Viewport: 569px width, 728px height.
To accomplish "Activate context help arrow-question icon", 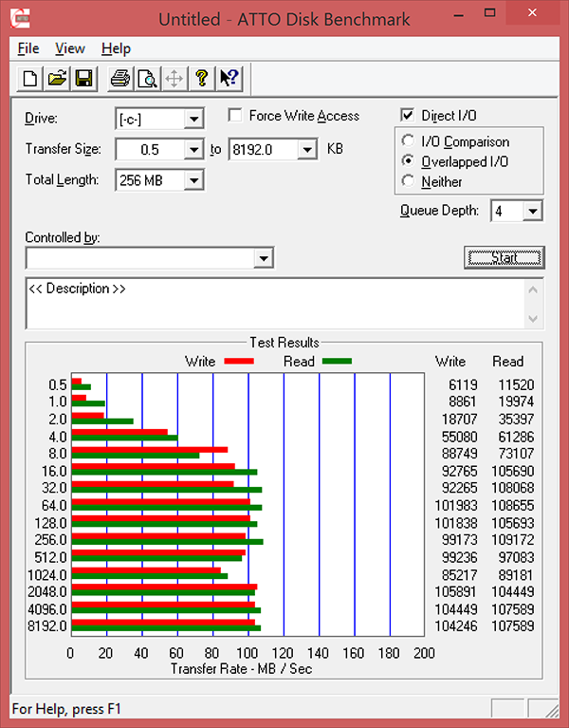I will pyautogui.click(x=229, y=78).
